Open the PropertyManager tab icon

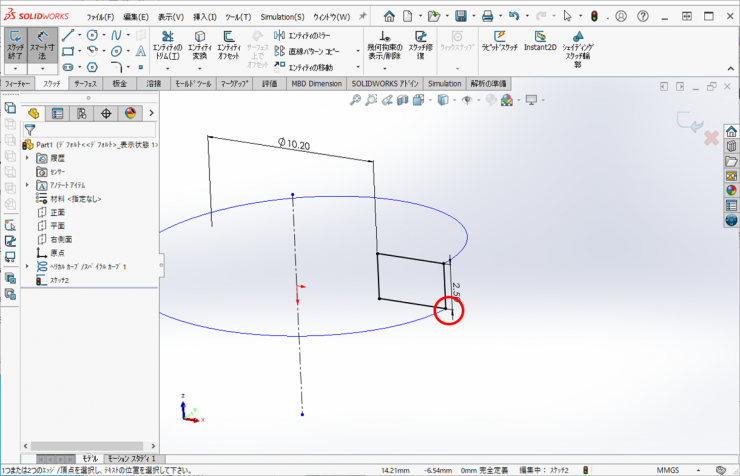tap(56, 113)
